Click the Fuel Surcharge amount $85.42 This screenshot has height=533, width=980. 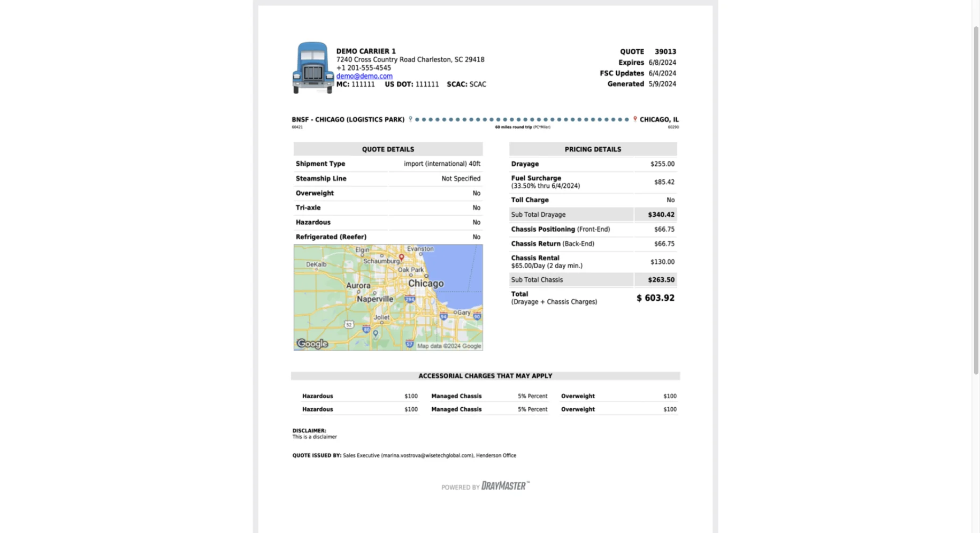pyautogui.click(x=664, y=182)
